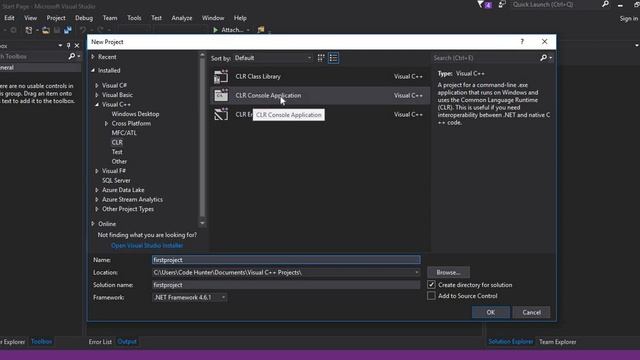Click the Open File toolbar icon
This screenshot has width=640, height=360.
click(46, 30)
